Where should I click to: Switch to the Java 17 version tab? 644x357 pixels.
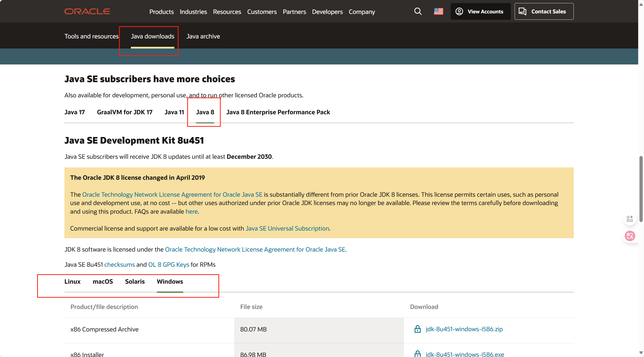[x=74, y=112]
